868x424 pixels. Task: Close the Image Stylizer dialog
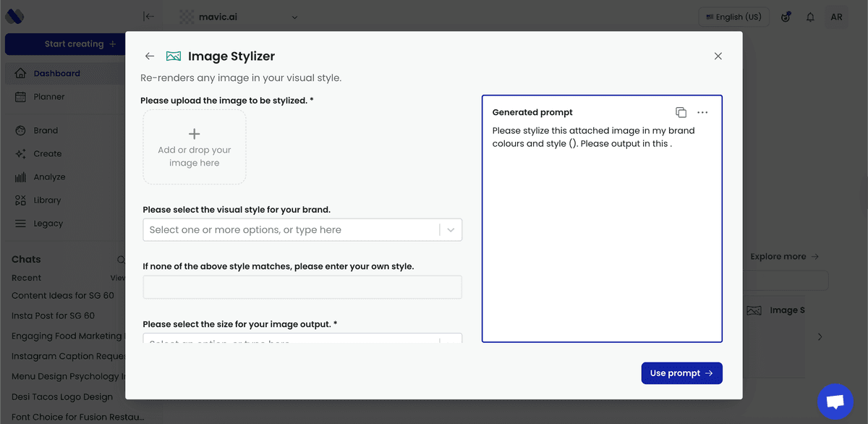718,56
